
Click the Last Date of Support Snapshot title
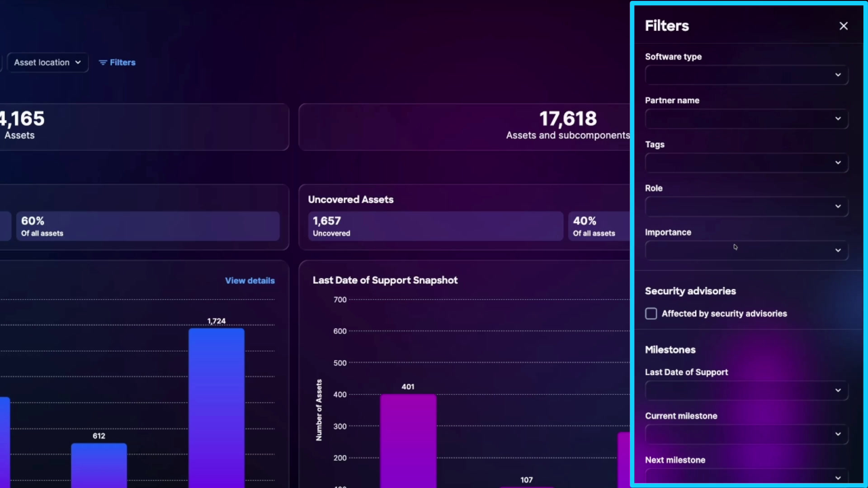[x=385, y=280]
